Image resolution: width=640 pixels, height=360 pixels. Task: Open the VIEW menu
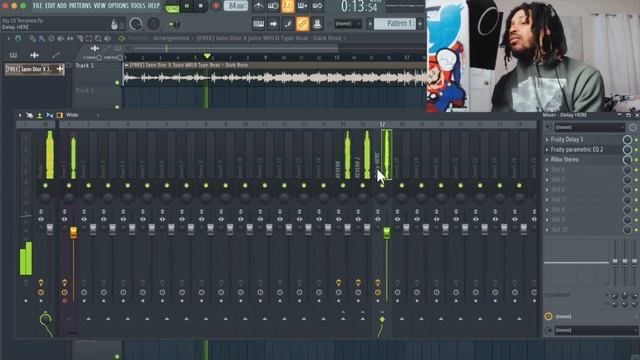[100, 6]
